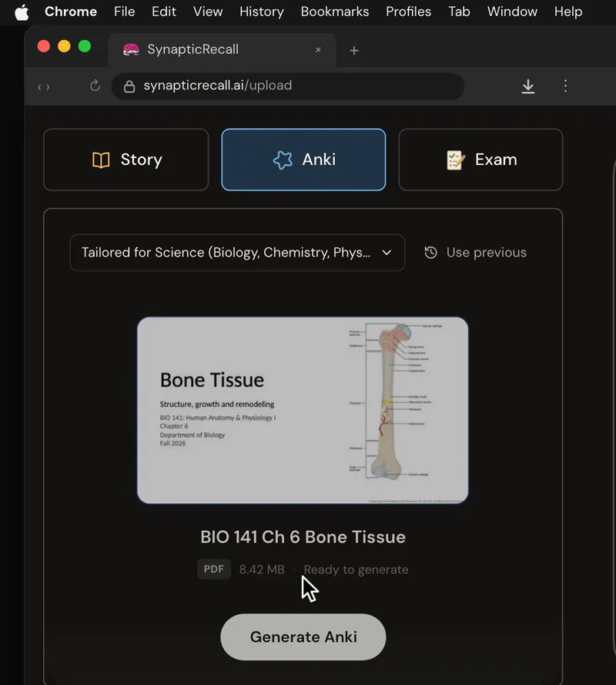
Task: Open the Tab menu
Action: (459, 12)
